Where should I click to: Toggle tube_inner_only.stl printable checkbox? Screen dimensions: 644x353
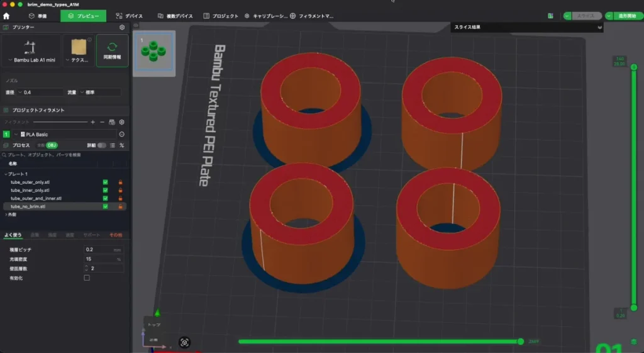click(105, 190)
